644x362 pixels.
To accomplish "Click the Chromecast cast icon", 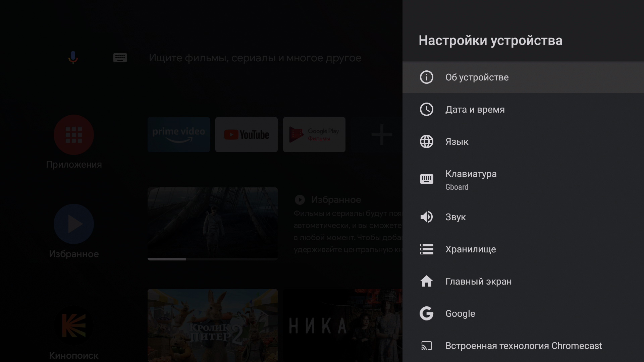I will point(426,346).
